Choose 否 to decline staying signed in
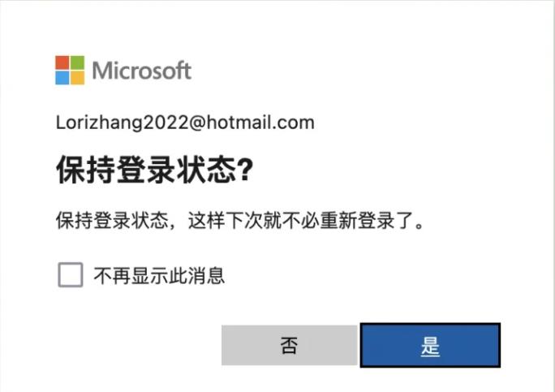Viewport: 555px width, 392px height. 289,345
